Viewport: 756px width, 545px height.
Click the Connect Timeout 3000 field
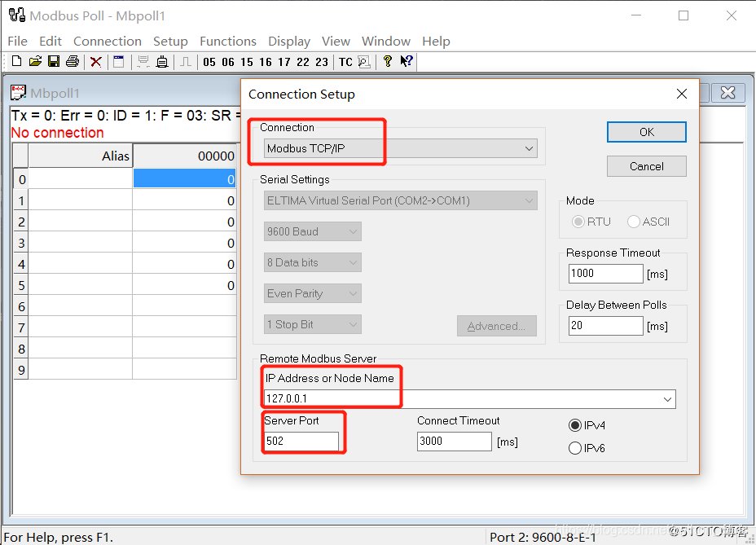(x=455, y=442)
